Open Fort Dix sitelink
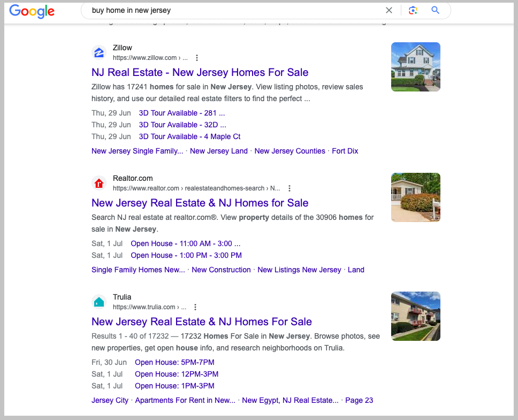518x420 pixels. tap(345, 151)
